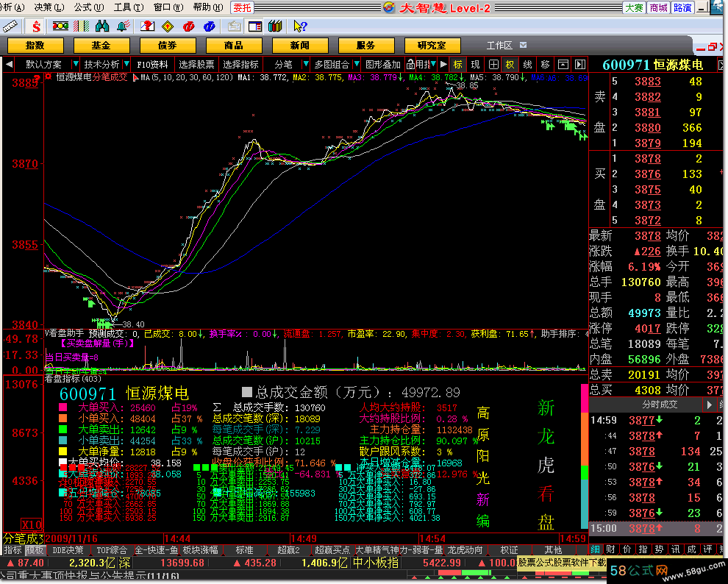
Task: Click the crosshair grid icon
Action: tap(493, 64)
